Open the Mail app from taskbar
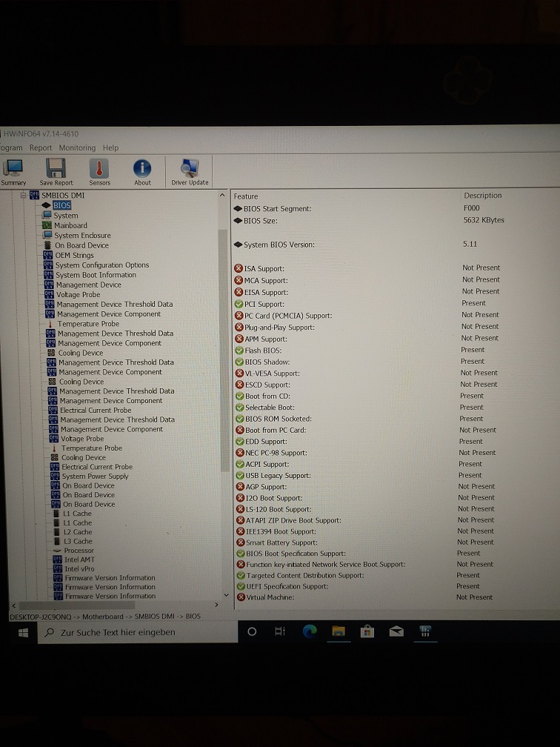 [x=396, y=631]
